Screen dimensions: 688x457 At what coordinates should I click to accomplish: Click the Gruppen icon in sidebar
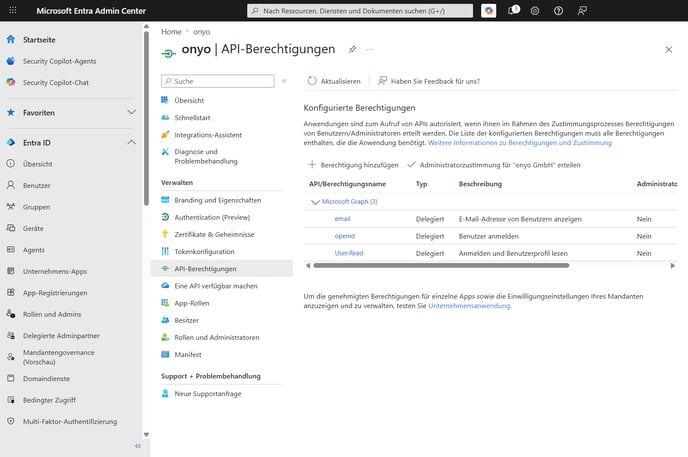11,207
